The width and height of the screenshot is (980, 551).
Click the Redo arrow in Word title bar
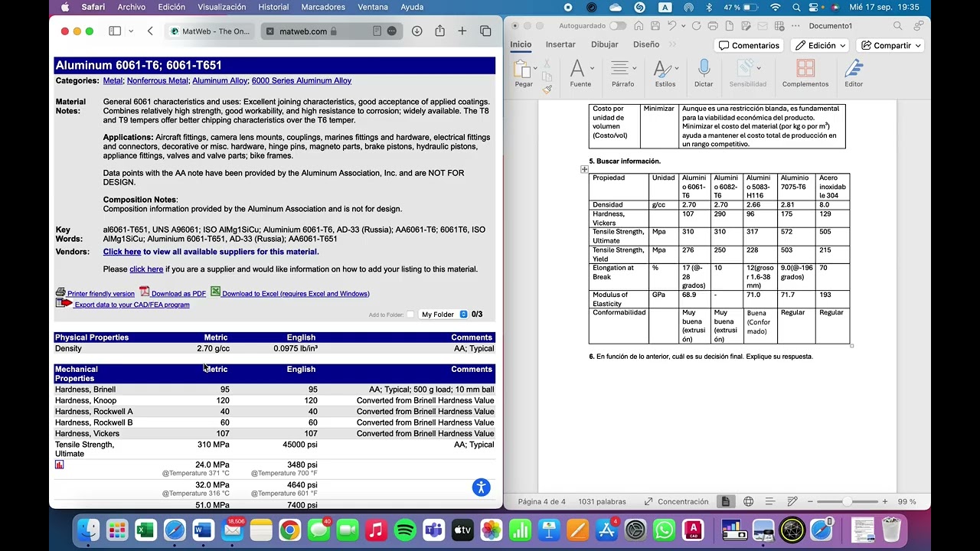pos(696,26)
